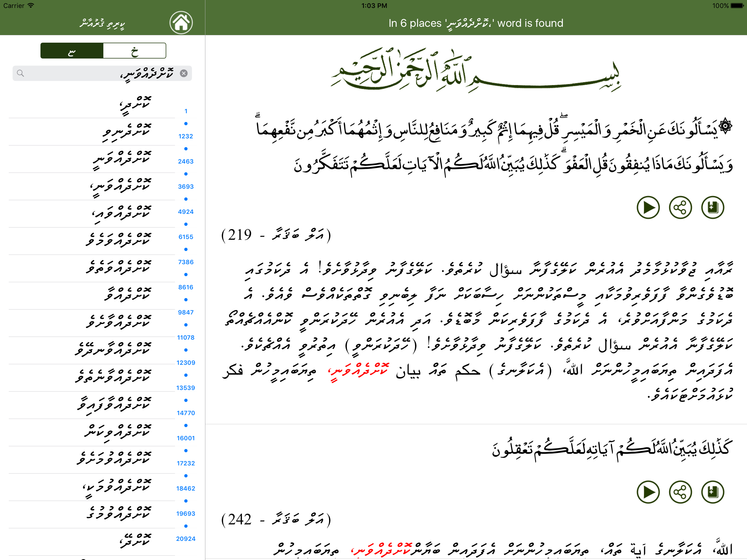The width and height of the screenshot is (747, 560).
Task: Jump to index 6155 in the word list
Action: click(x=186, y=237)
